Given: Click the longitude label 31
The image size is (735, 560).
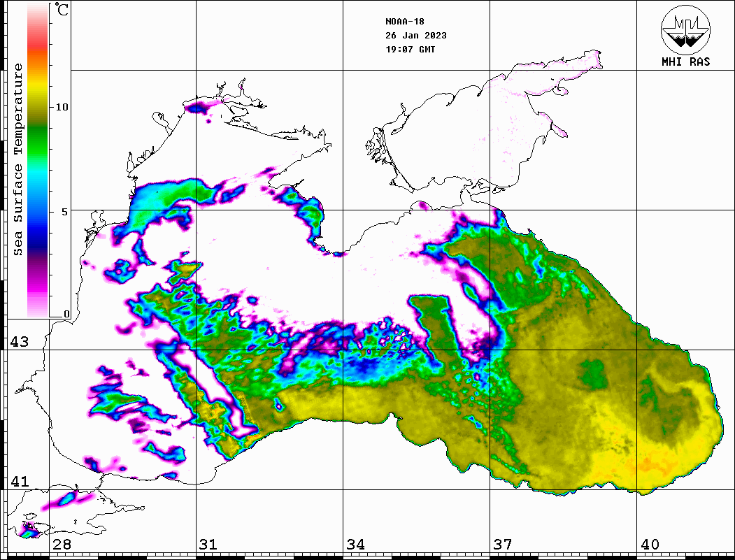Looking at the screenshot, I should (x=208, y=545).
